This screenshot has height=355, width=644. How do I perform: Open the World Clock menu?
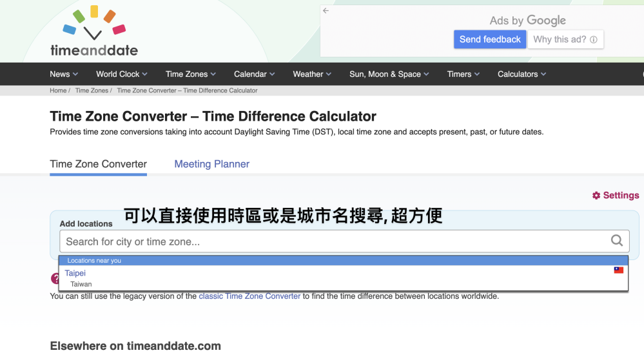point(122,74)
